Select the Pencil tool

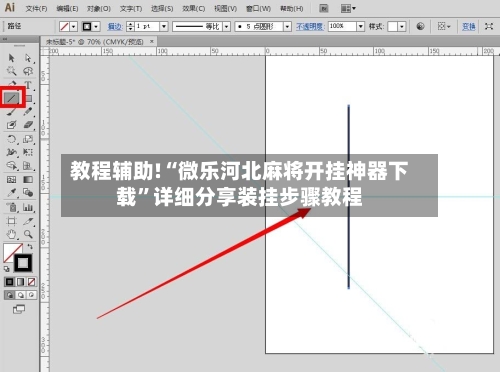(28, 112)
